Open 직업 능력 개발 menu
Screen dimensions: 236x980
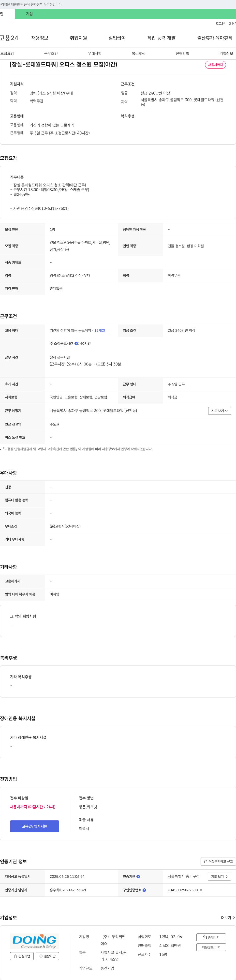(x=161, y=38)
